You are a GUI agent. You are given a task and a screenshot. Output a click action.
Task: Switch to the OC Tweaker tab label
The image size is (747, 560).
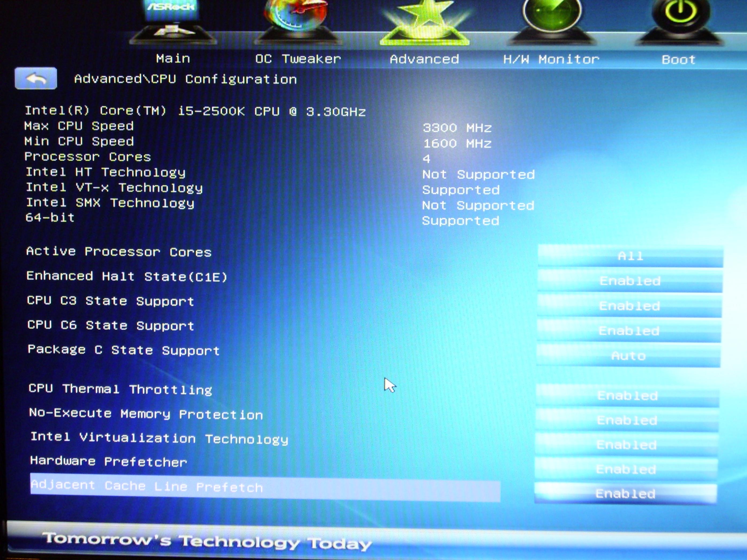coord(298,59)
